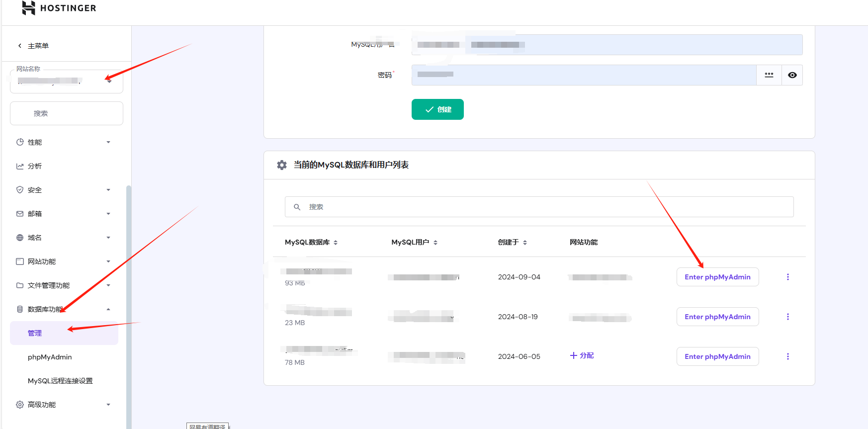Click the 网站功能 window icon
Viewport: 868px width, 429px height.
pos(20,261)
